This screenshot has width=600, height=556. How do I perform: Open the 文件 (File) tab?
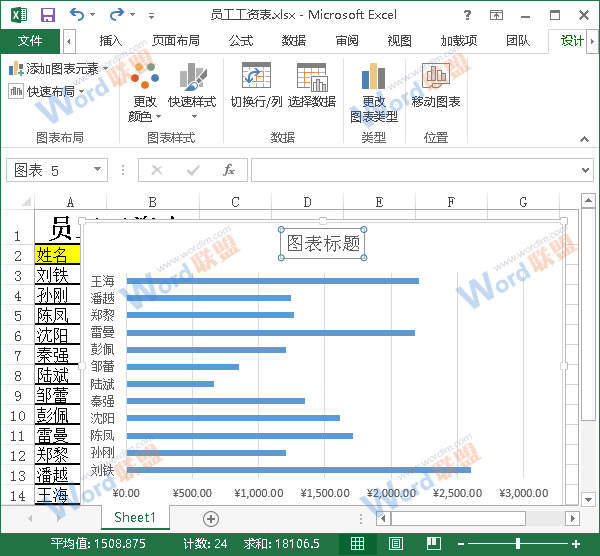pos(30,41)
